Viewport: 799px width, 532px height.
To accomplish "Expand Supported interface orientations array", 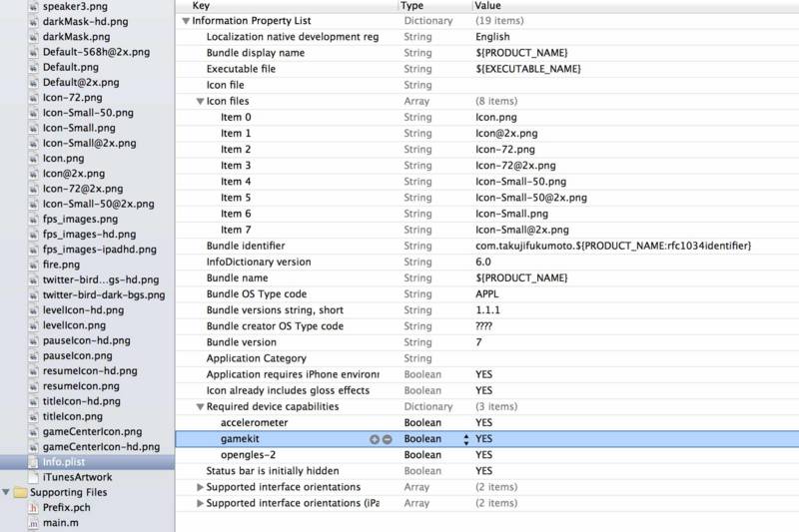I will tap(201, 487).
